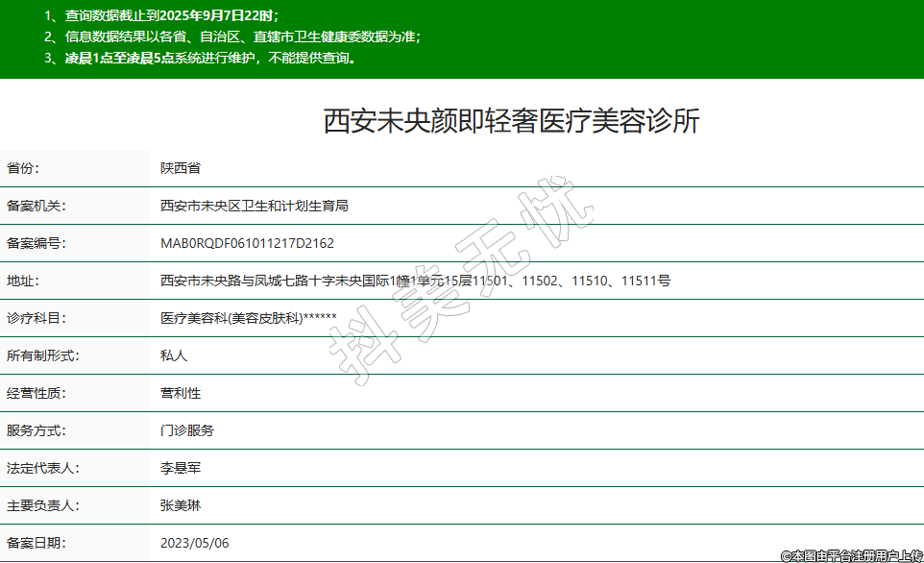Select the main person in charge 张美琳
Viewport: 924px width, 563px height.
181,505
